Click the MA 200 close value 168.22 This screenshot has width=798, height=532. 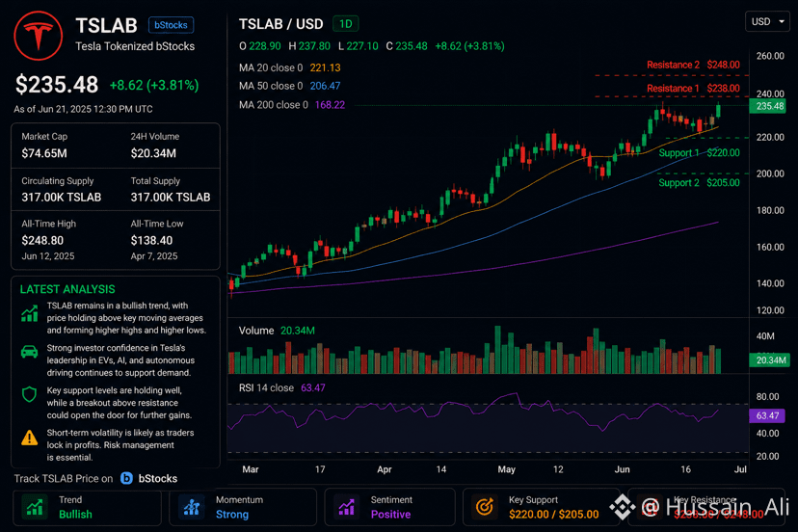pos(330,105)
